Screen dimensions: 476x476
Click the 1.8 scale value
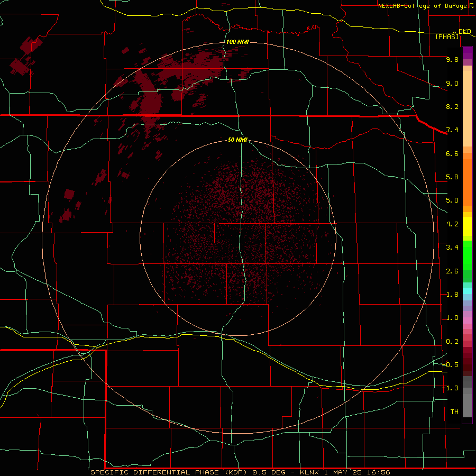click(x=452, y=295)
